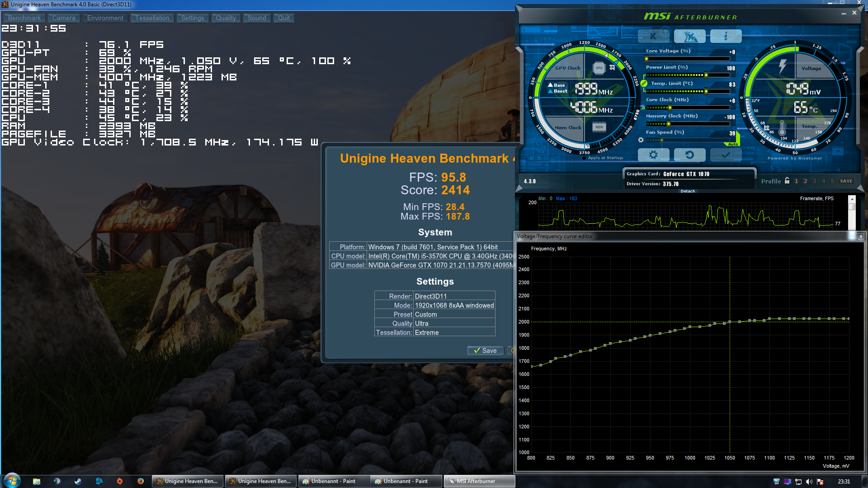The image size is (868, 488).
Task: Click Save button in benchmark results
Action: click(485, 351)
